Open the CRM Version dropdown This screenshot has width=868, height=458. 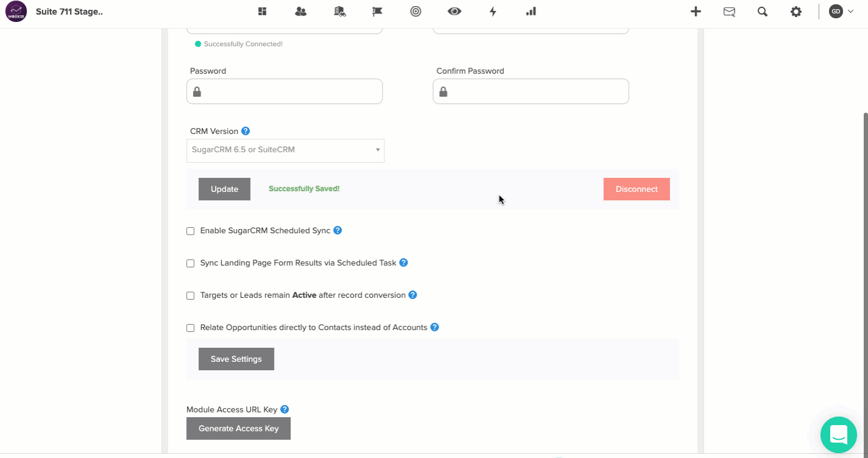pyautogui.click(x=285, y=150)
